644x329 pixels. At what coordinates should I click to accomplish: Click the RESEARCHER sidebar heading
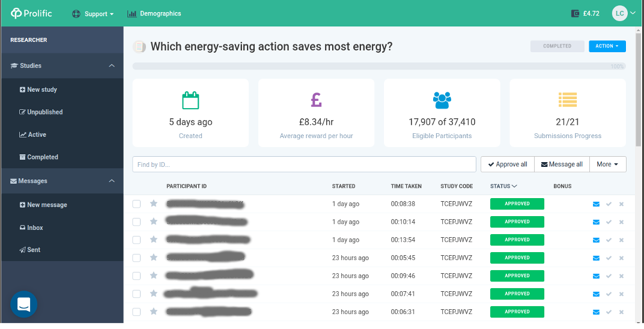pyautogui.click(x=29, y=40)
